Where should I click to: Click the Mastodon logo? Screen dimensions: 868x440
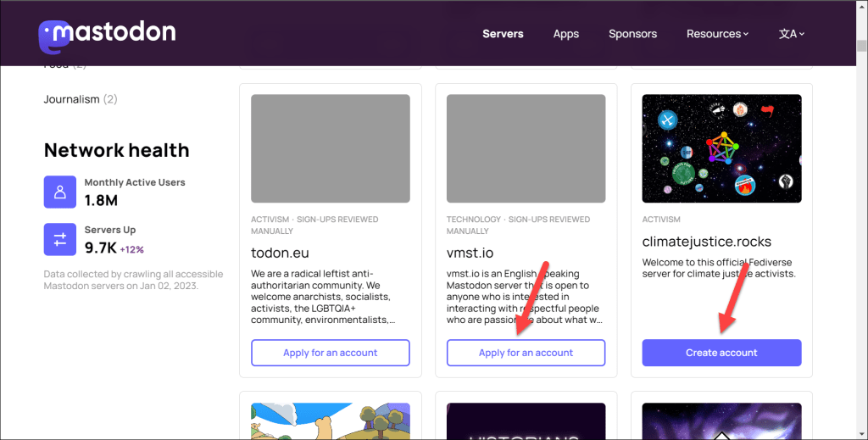[x=107, y=36]
